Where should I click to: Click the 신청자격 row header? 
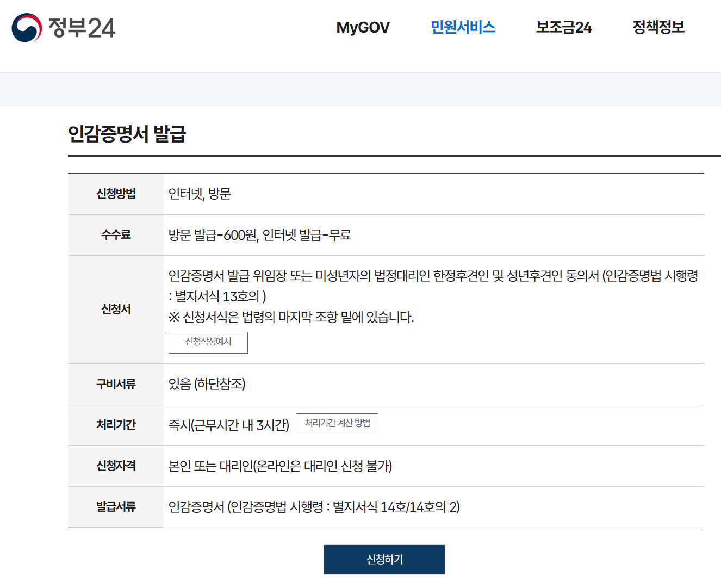(x=115, y=466)
